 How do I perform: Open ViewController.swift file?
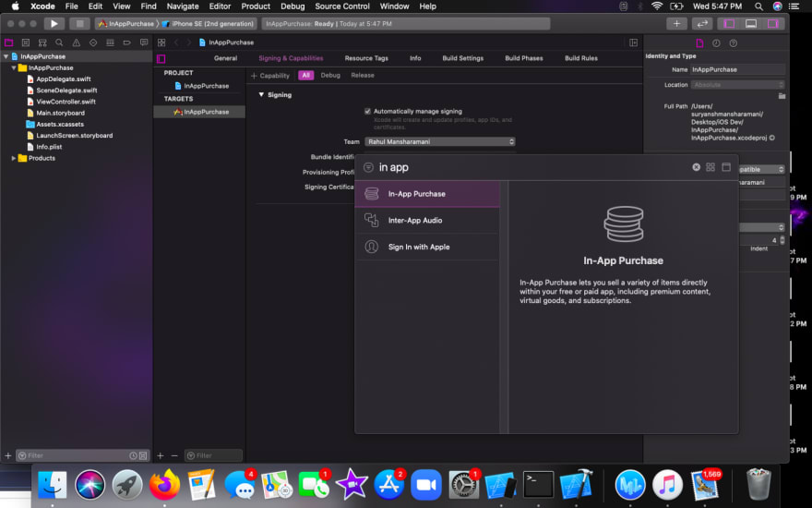pyautogui.click(x=66, y=102)
